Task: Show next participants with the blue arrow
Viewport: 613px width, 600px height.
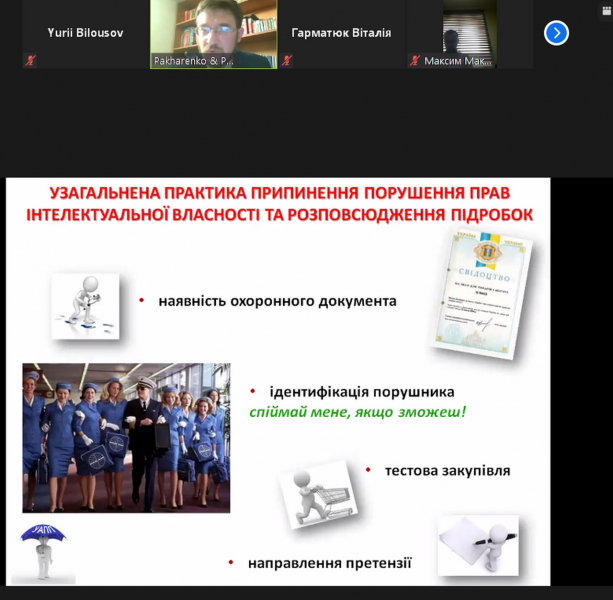Action: (x=556, y=33)
